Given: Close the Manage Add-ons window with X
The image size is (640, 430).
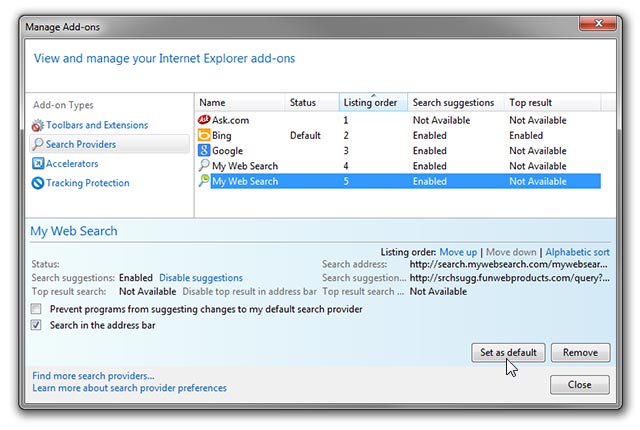Looking at the screenshot, I should pyautogui.click(x=598, y=23).
